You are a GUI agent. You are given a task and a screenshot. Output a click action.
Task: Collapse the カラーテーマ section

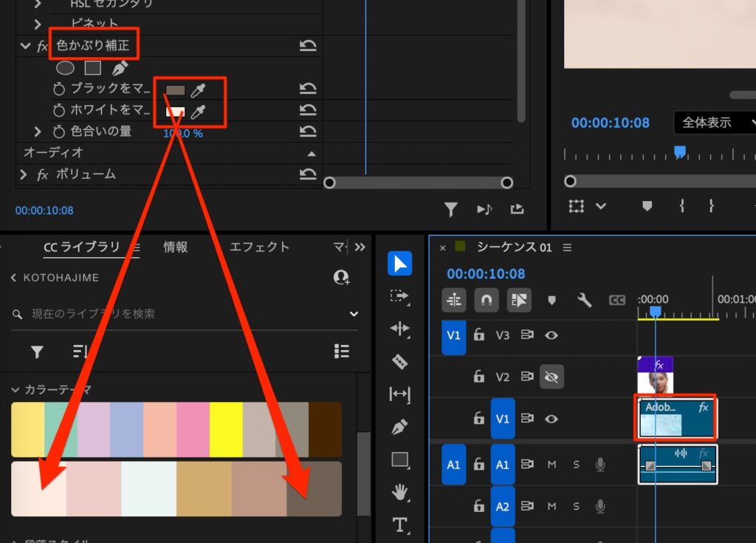[x=16, y=389]
